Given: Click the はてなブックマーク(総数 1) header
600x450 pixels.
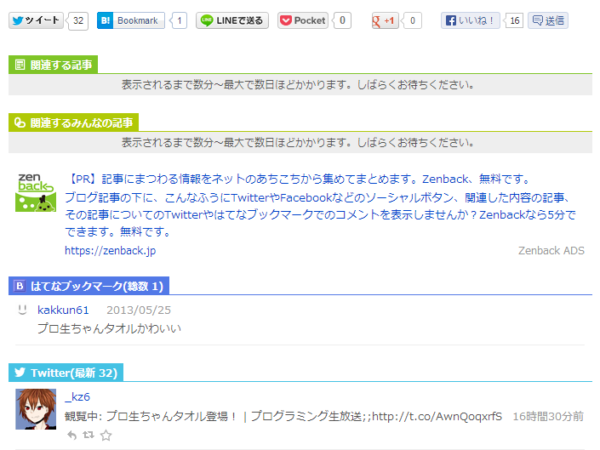Looking at the screenshot, I should [89, 286].
